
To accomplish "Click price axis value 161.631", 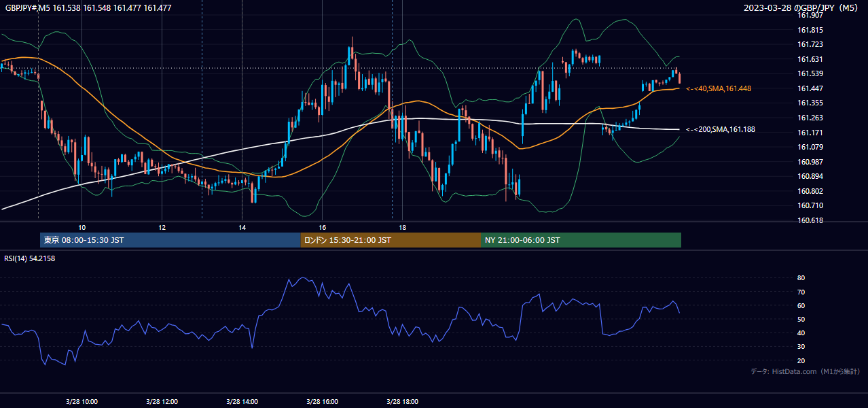I will [x=810, y=59].
